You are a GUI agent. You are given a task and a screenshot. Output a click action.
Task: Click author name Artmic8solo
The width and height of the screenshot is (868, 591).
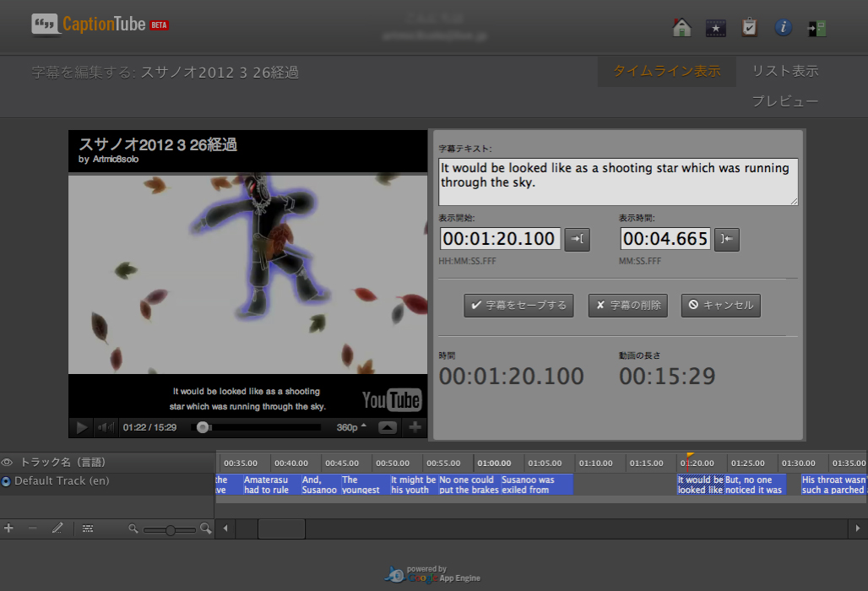(116, 160)
